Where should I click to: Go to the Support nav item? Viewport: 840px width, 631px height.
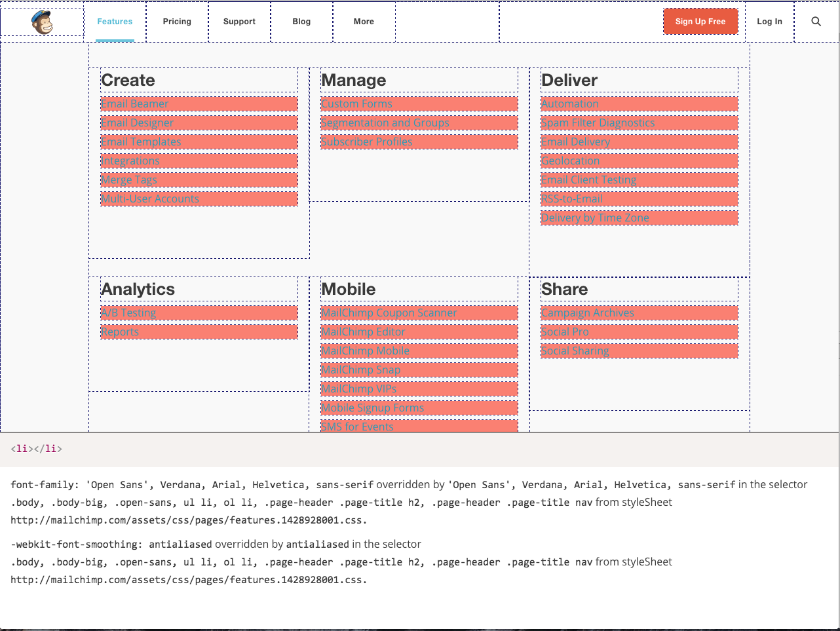pos(239,22)
